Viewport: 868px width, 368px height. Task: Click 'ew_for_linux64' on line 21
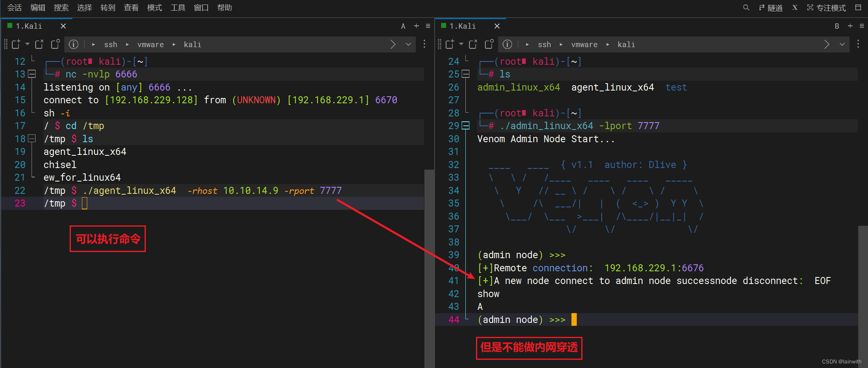coord(82,177)
